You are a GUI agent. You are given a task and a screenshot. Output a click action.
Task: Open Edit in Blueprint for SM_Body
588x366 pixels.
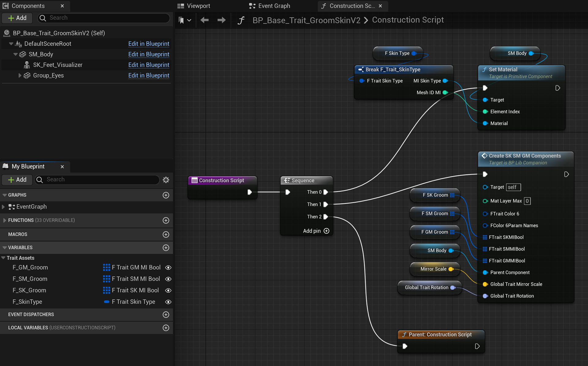tap(149, 54)
